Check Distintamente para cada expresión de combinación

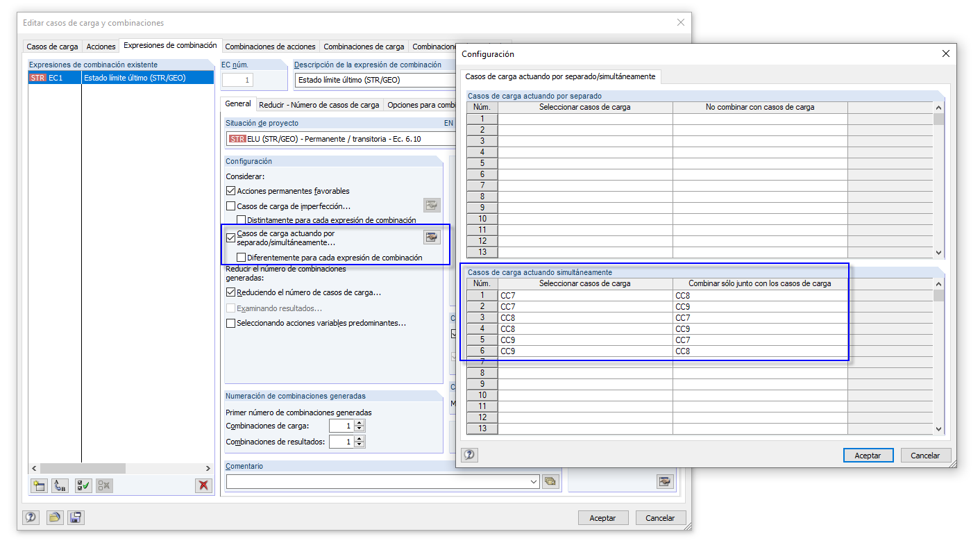[x=242, y=220]
